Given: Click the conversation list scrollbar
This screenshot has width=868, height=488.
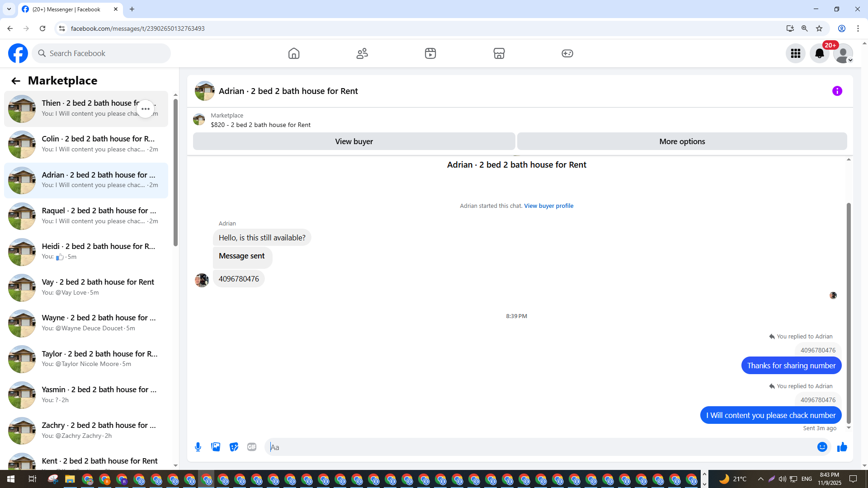Looking at the screenshot, I should point(175,172).
